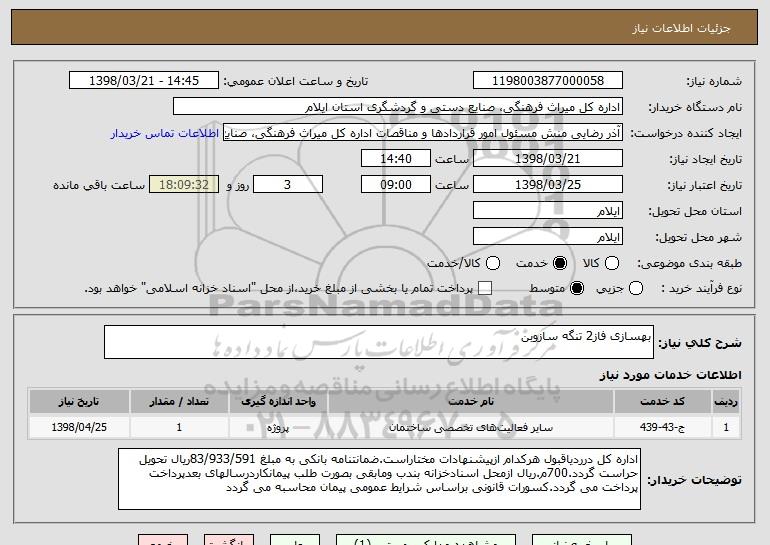Click the quantity cell in the تعداد / مقدار column
This screenshot has height=545, width=770.
tap(179, 427)
